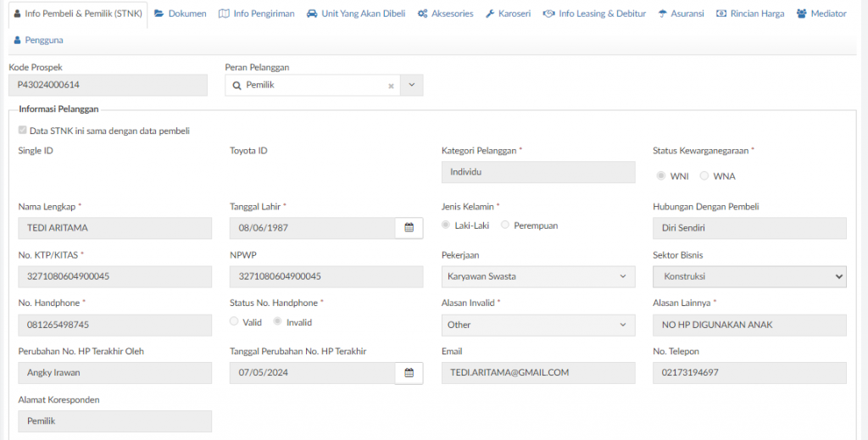This screenshot has height=440, width=868.
Task: Click the Email input field
Action: (538, 373)
